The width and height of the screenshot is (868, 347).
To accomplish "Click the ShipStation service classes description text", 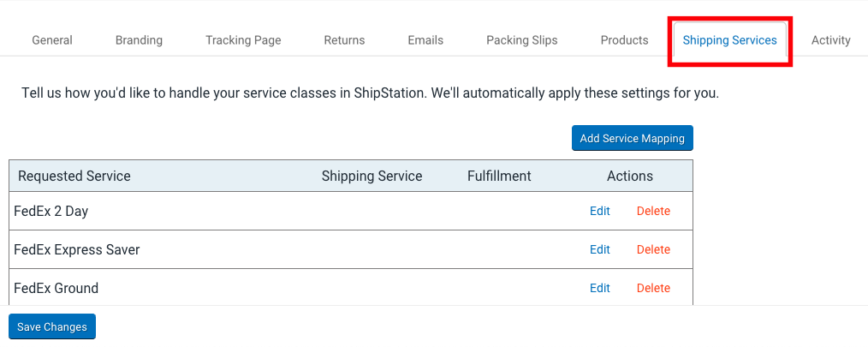I will coord(371,93).
